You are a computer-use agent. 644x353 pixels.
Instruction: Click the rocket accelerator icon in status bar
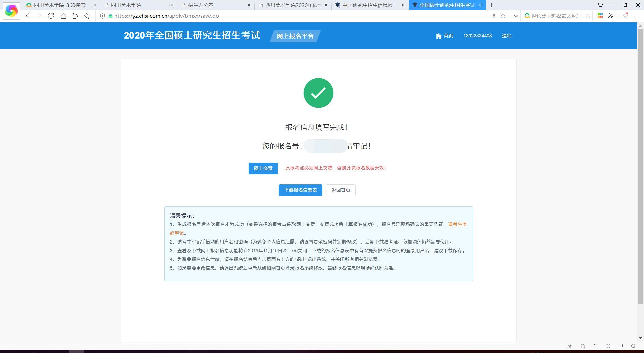click(x=570, y=346)
